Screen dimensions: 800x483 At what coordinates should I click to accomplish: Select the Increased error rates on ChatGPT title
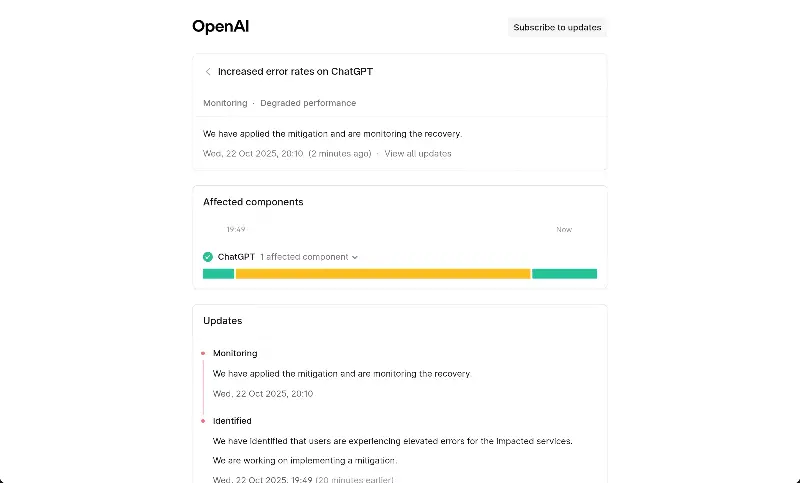point(295,72)
